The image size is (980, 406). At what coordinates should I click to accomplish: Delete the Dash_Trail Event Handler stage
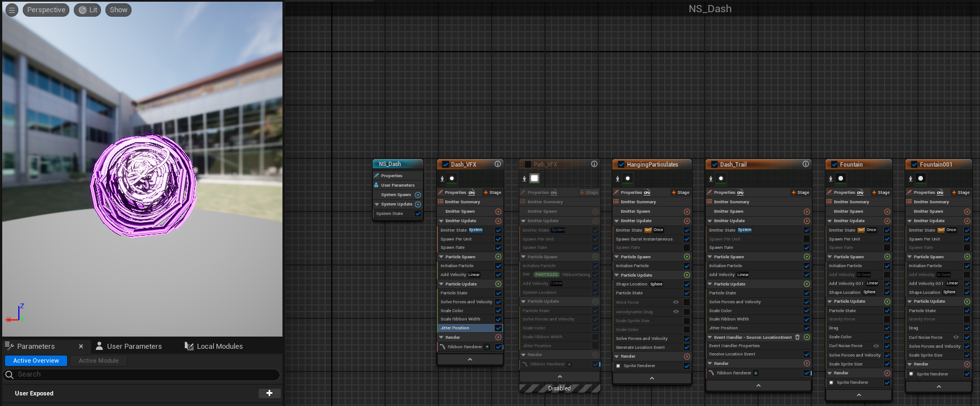(797, 337)
